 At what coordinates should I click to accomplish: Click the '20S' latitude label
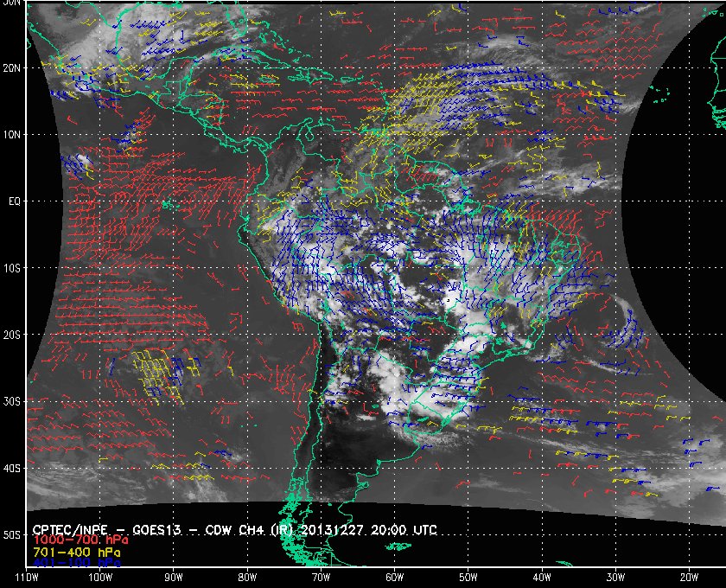click(x=11, y=335)
